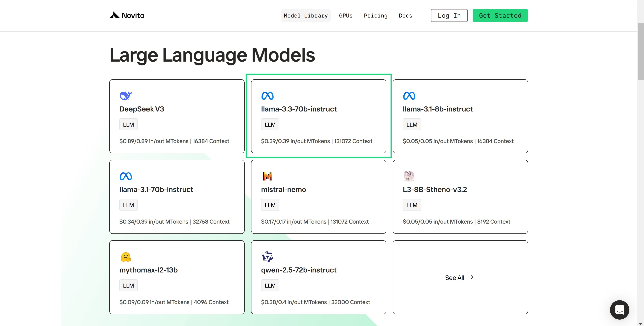
Task: Click the LLM tag on mistral-nemo
Action: [x=270, y=205]
